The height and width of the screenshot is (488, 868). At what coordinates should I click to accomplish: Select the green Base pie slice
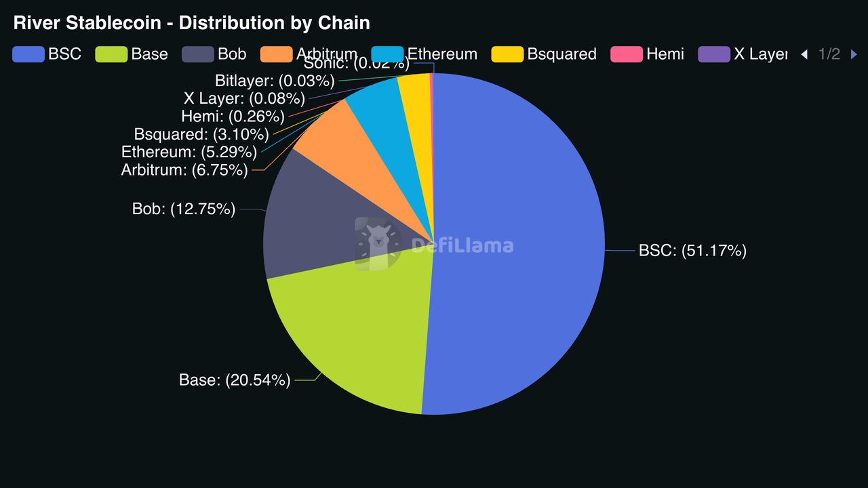(353, 339)
